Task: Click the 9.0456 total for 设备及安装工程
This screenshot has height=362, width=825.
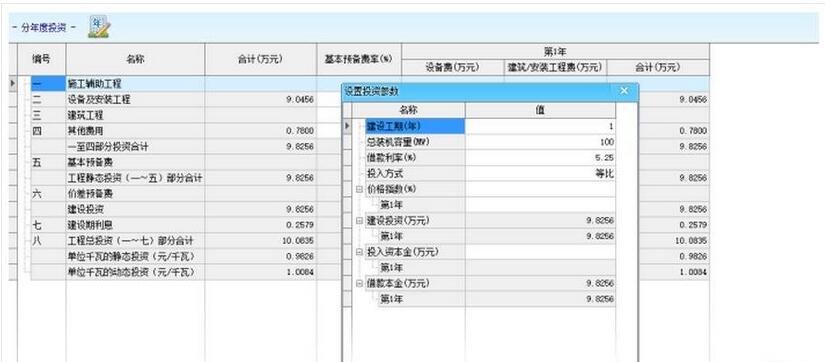Action: click(x=260, y=99)
